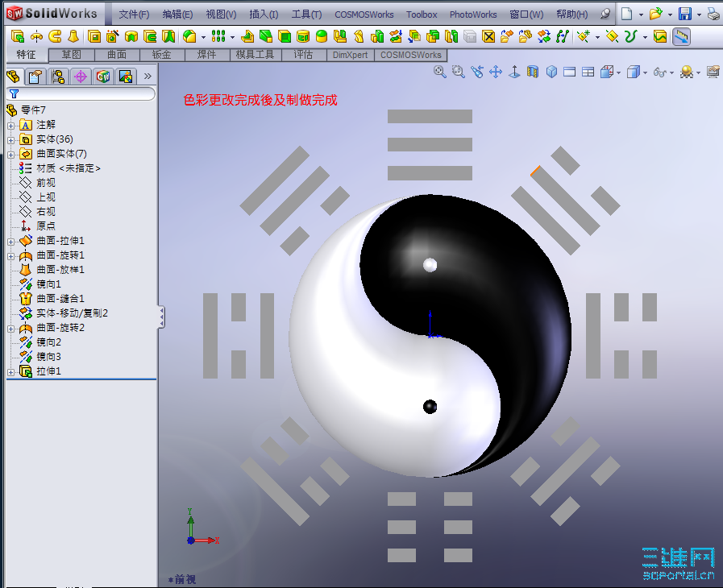This screenshot has height=588, width=723.
Task: Click the Delete Body icon with X
Action: [488, 36]
